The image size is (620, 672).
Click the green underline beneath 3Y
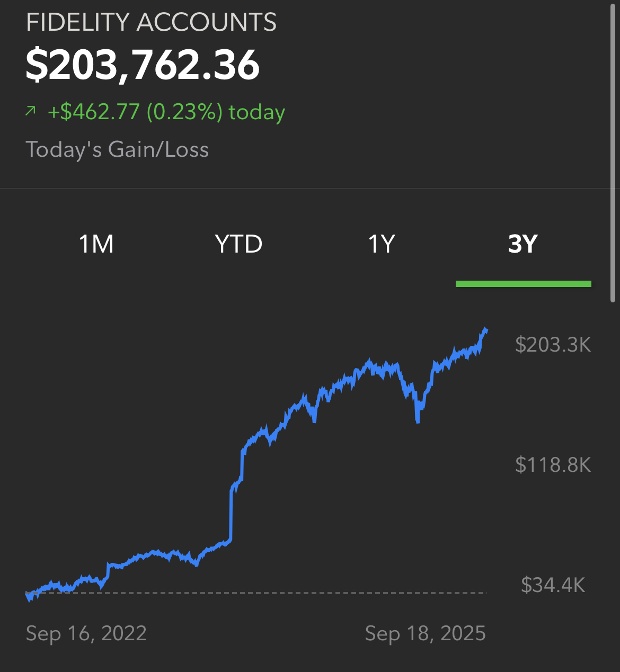click(x=523, y=284)
